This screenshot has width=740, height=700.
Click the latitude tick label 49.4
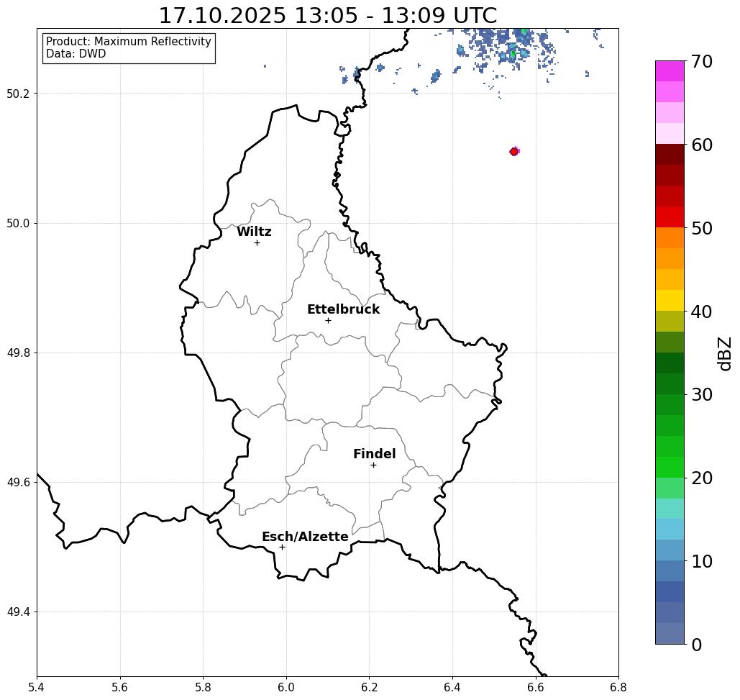click(17, 612)
